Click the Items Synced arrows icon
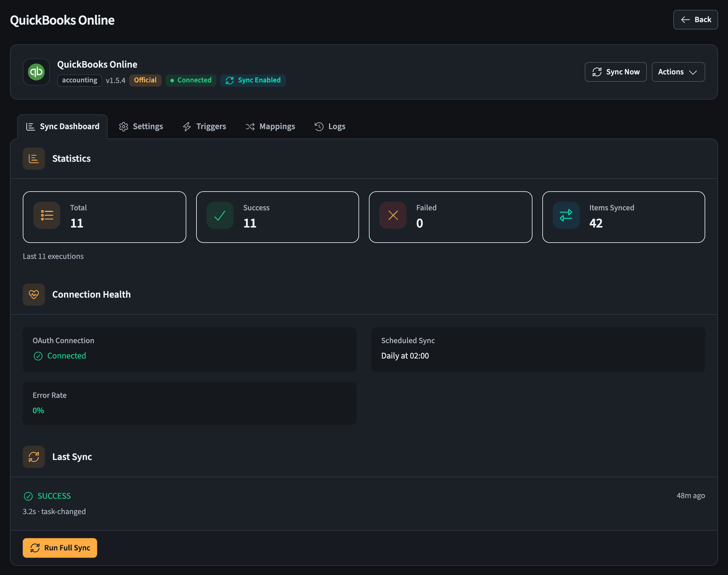 click(x=566, y=215)
